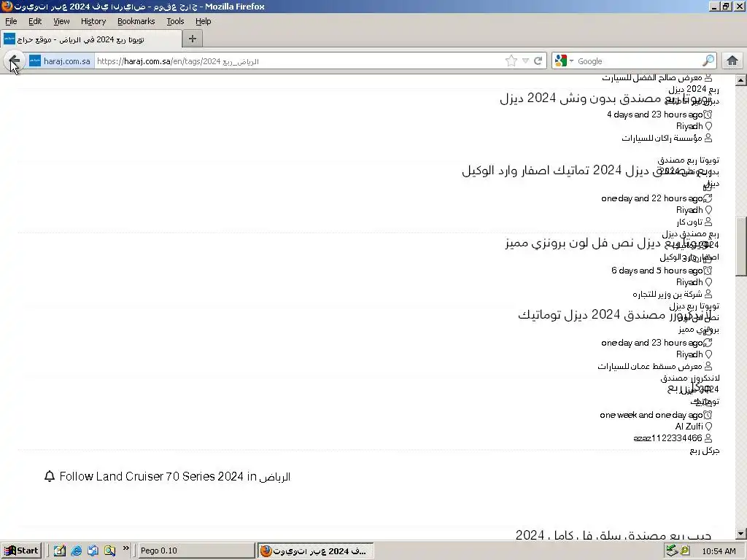Open listing لاندكروزر مصندق 2024 ديزل توماتيك
The width and height of the screenshot is (747, 560).
(614, 315)
